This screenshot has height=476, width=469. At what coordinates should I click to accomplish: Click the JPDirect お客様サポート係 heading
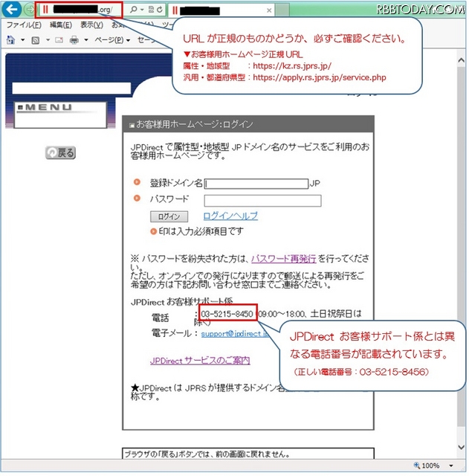pyautogui.click(x=181, y=302)
